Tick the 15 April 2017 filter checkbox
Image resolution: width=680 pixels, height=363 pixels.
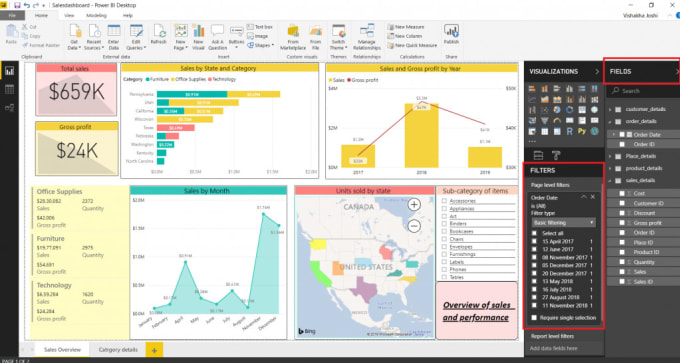[x=534, y=242]
